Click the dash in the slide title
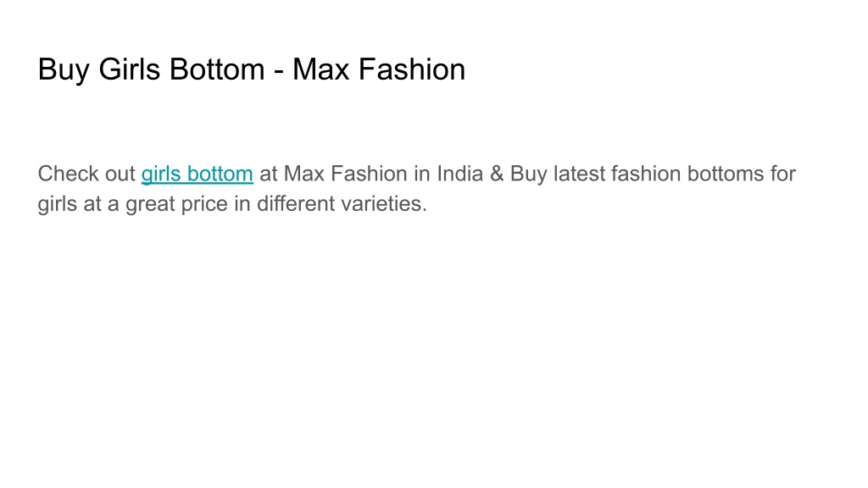This screenshot has width=868, height=488. click(278, 72)
